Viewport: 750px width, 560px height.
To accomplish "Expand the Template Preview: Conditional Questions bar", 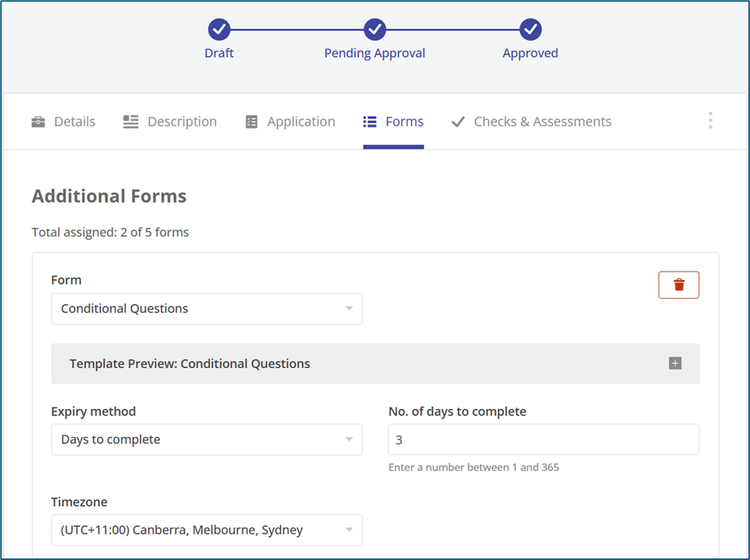I will tap(318, 364).
